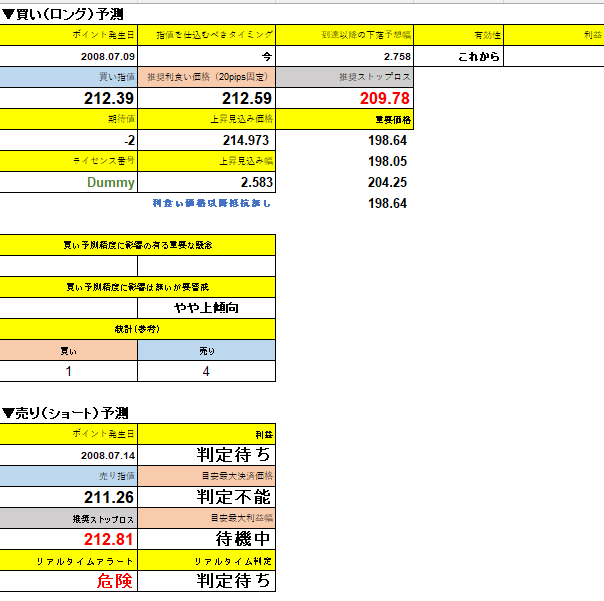Select the 目安最大利益幅 header cell
Viewport: 604px width, 601px height.
206,519
